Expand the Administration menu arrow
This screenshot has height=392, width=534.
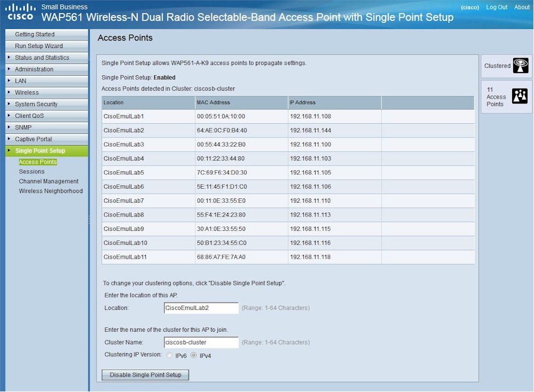pyautogui.click(x=9, y=69)
